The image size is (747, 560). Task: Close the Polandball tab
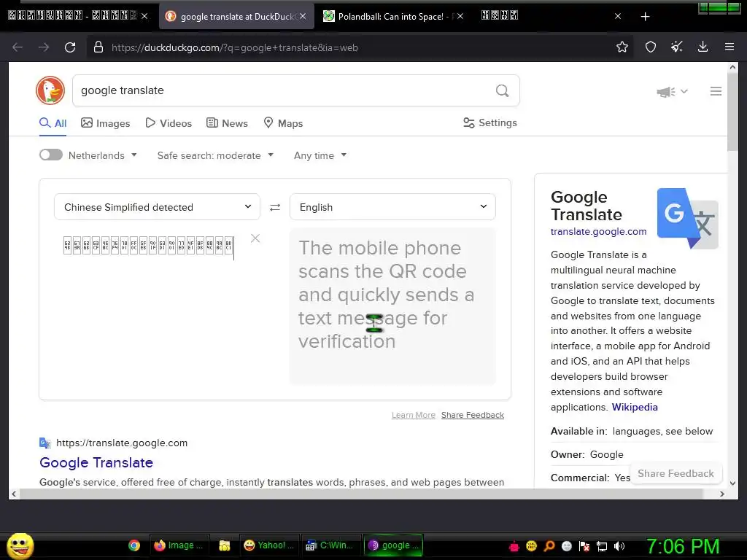[x=460, y=16]
